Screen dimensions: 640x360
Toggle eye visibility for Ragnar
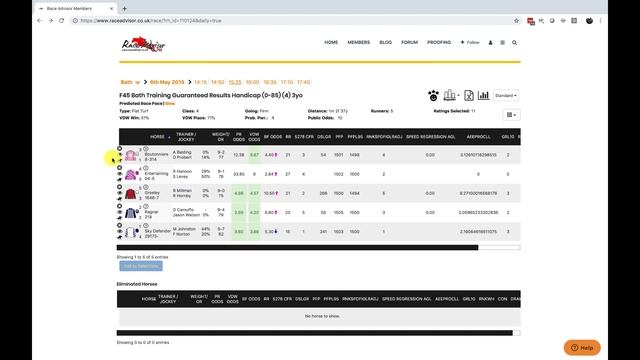(x=120, y=212)
